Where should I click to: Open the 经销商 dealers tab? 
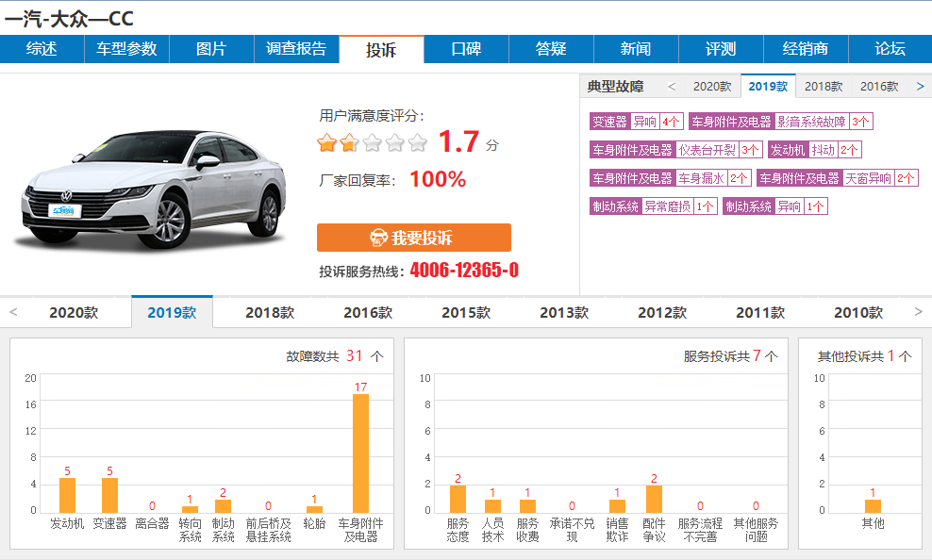coord(806,49)
